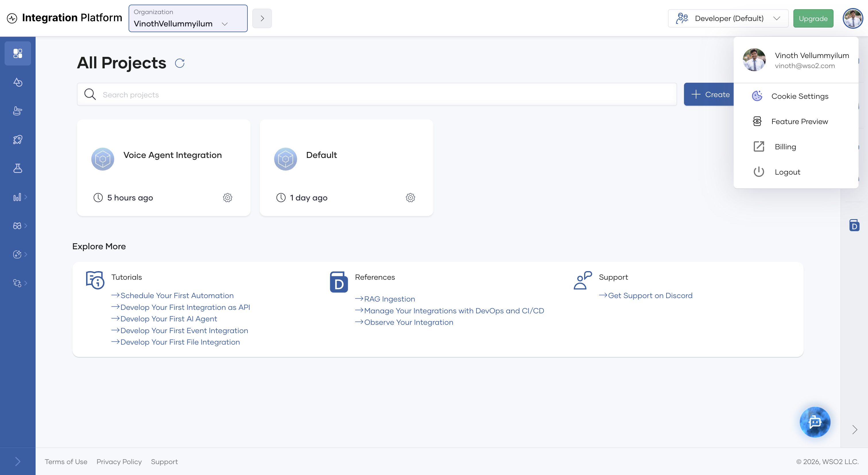Click the Create project button

point(709,94)
